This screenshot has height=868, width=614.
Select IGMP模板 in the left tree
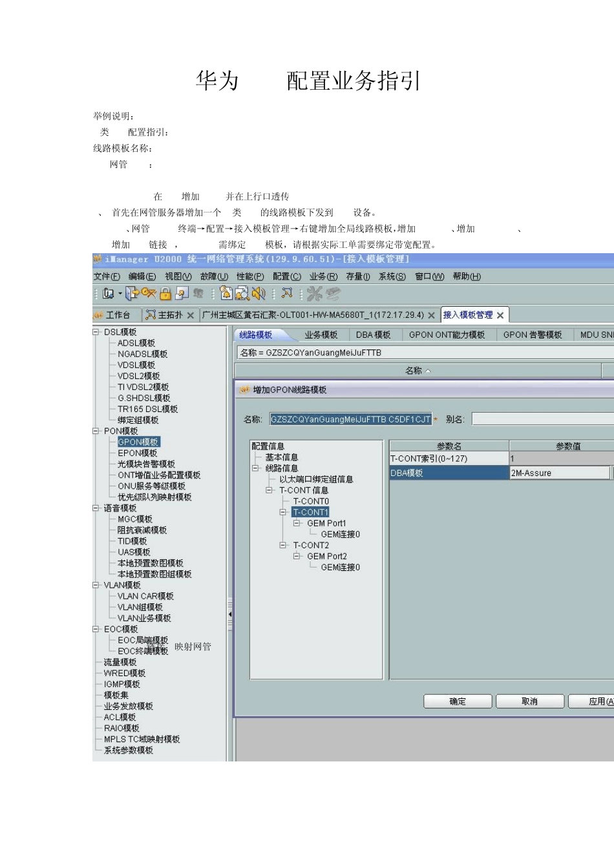click(x=122, y=684)
